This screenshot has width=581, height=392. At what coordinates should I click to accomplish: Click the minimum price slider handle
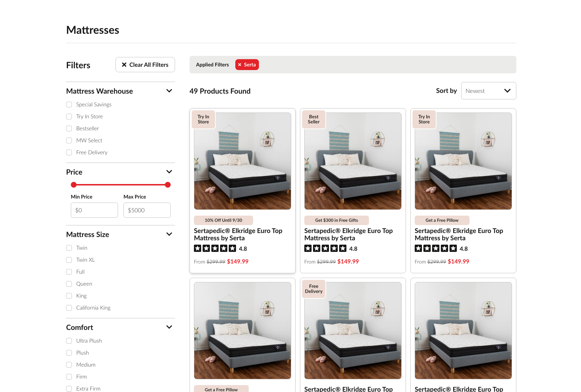(74, 185)
